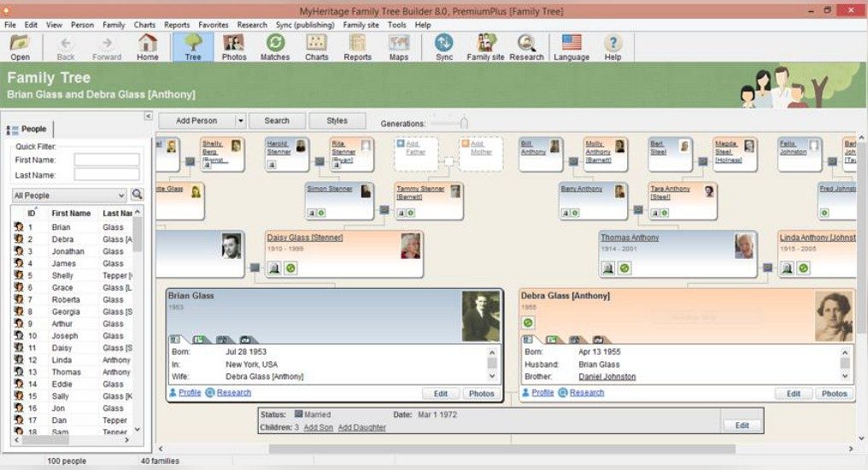Viewport: 868px width, 470px height.
Task: Switch to the People tab
Action: tap(27, 129)
